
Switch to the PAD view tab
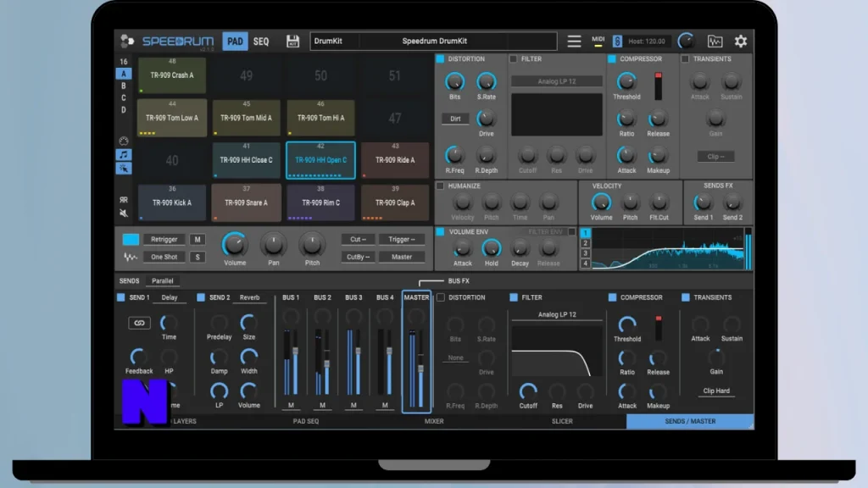235,42
